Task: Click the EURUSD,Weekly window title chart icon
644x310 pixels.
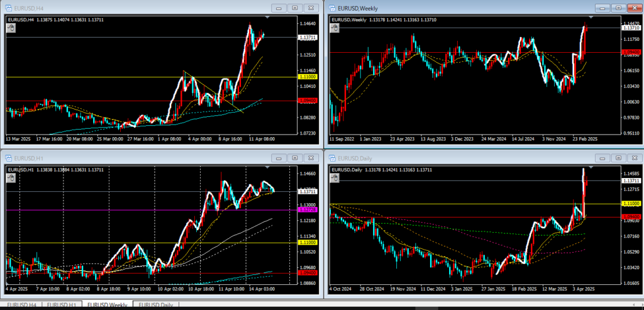Action: point(331,8)
